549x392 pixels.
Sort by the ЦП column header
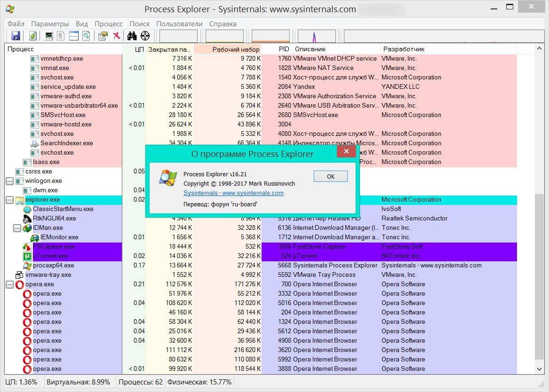pos(134,49)
